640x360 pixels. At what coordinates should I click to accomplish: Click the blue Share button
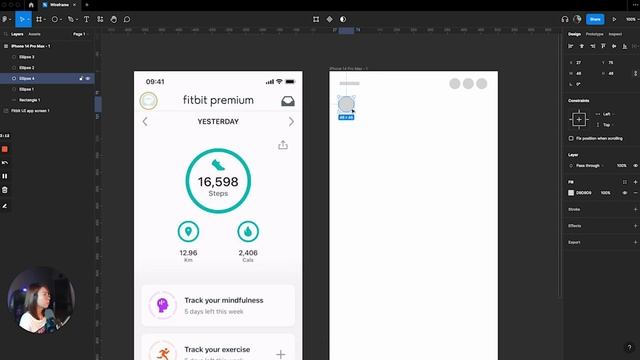click(595, 19)
